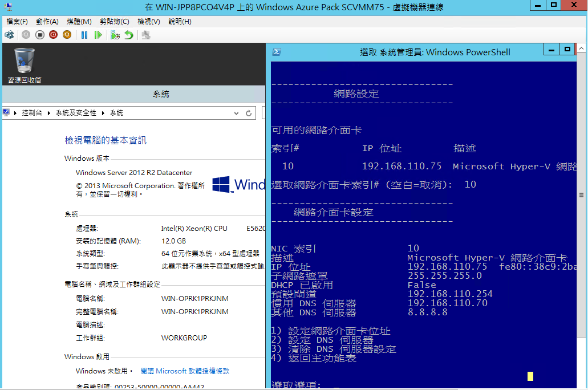Click option 4) 返回主功能表
This screenshot has height=390, width=588.
pyautogui.click(x=314, y=358)
